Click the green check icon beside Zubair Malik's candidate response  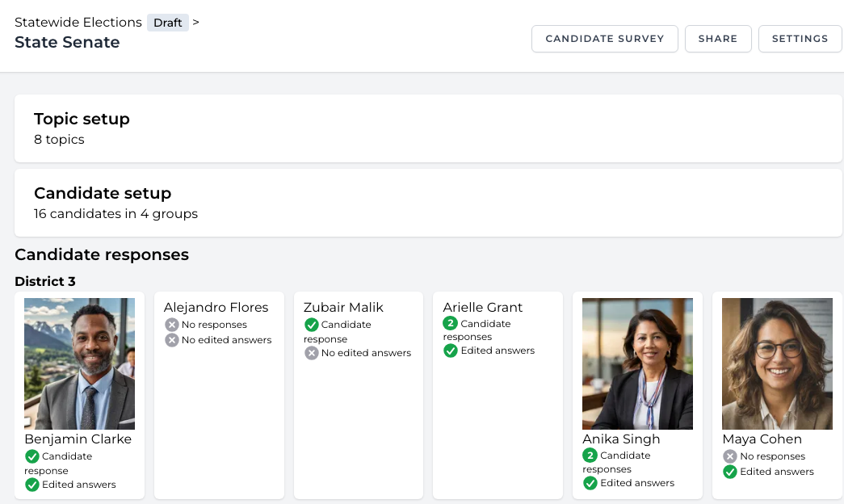(311, 325)
